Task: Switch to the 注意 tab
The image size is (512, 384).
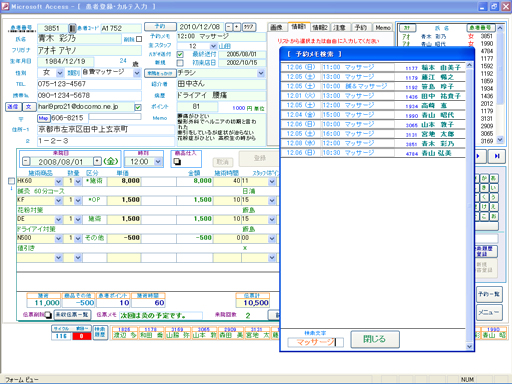Action: point(340,28)
